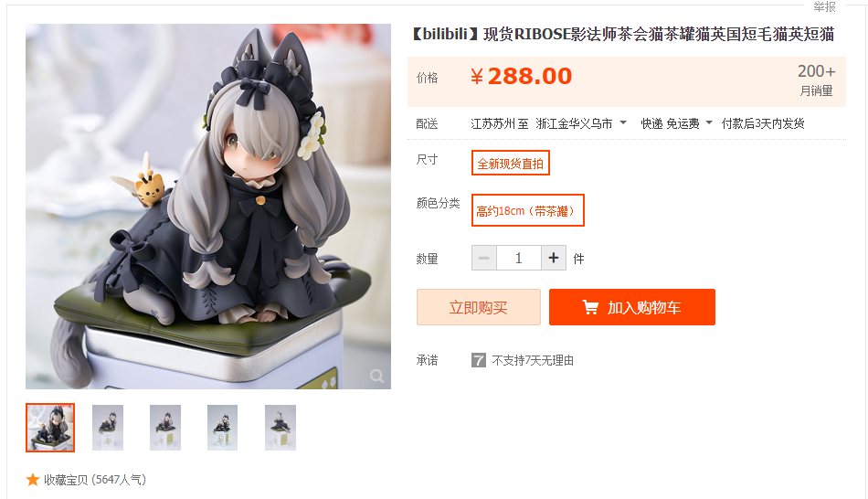Select the second product thumbnail
The width and height of the screenshot is (868, 499).
point(108,427)
